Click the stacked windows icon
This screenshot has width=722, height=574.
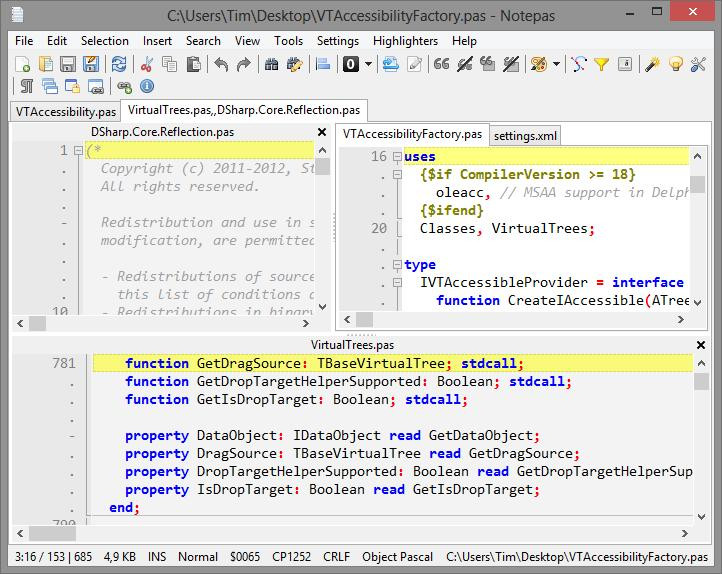point(50,86)
